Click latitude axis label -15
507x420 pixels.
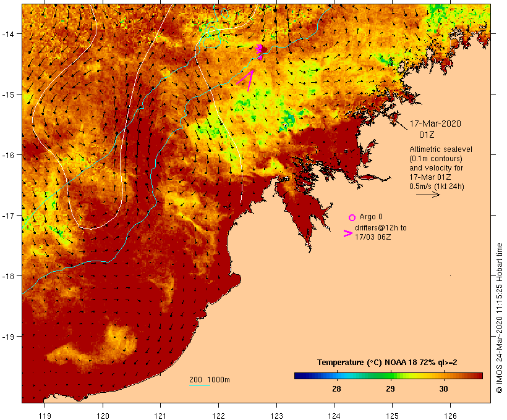pos(7,94)
